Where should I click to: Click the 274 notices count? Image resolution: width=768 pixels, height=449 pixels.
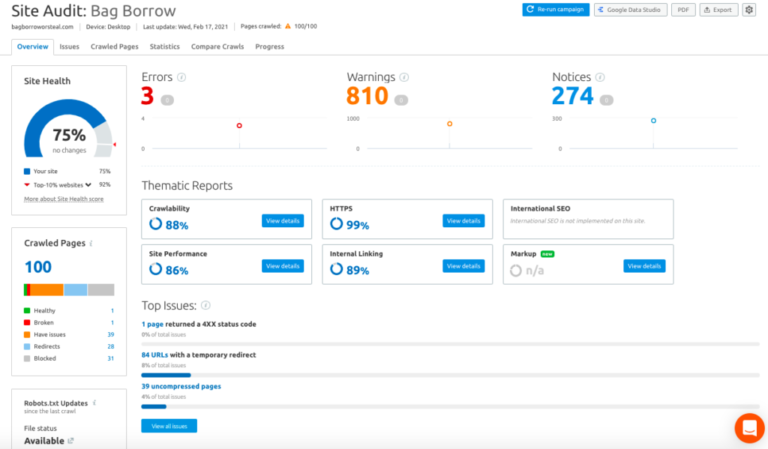[x=573, y=96]
